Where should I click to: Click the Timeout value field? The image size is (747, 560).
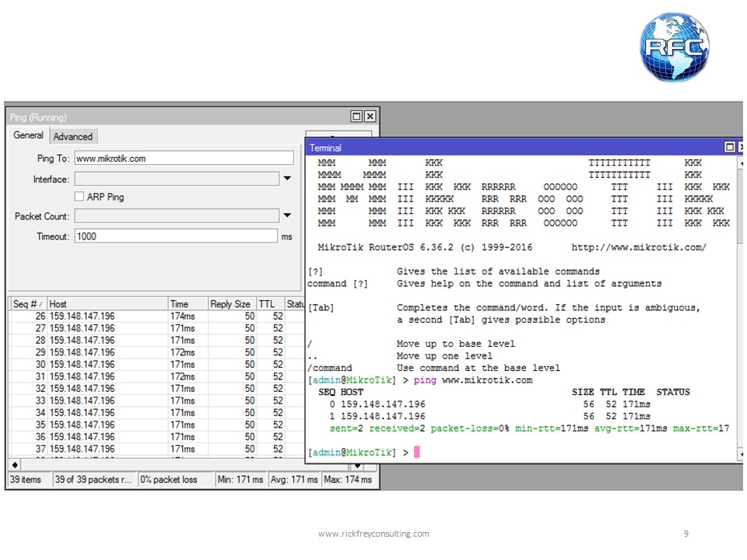point(176,236)
